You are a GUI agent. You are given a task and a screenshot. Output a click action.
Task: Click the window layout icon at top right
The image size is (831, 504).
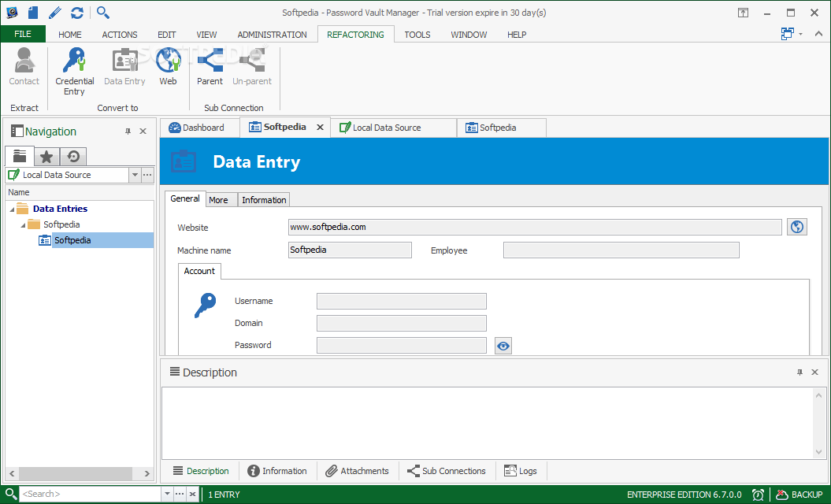pos(787,34)
